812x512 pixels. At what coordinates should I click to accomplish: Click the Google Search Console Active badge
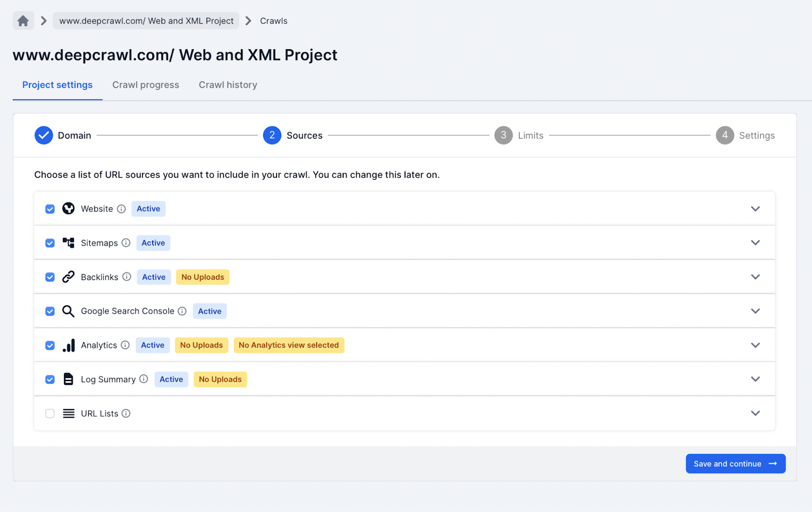pos(210,311)
